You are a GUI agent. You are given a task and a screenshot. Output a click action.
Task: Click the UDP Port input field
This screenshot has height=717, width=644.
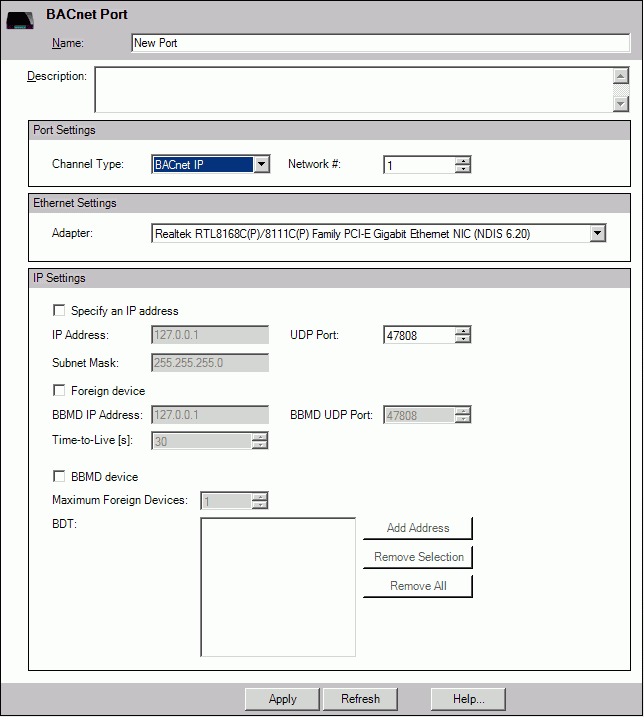tap(418, 335)
